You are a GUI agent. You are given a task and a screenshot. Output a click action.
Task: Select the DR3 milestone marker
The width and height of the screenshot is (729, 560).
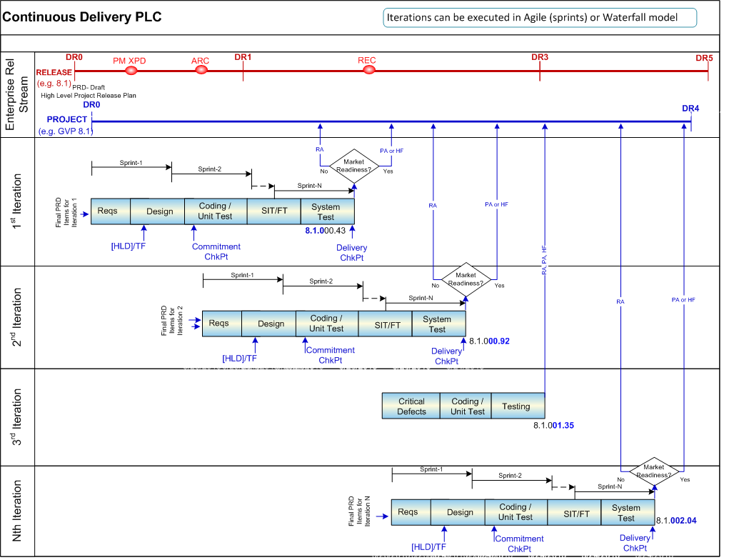click(540, 57)
